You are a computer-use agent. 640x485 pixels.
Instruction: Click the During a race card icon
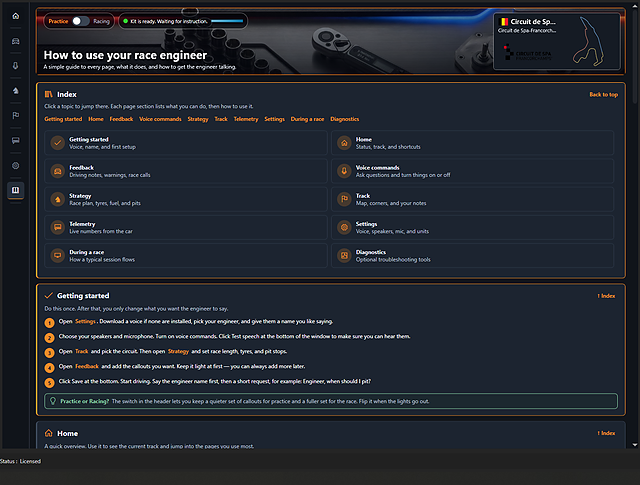click(x=58, y=256)
